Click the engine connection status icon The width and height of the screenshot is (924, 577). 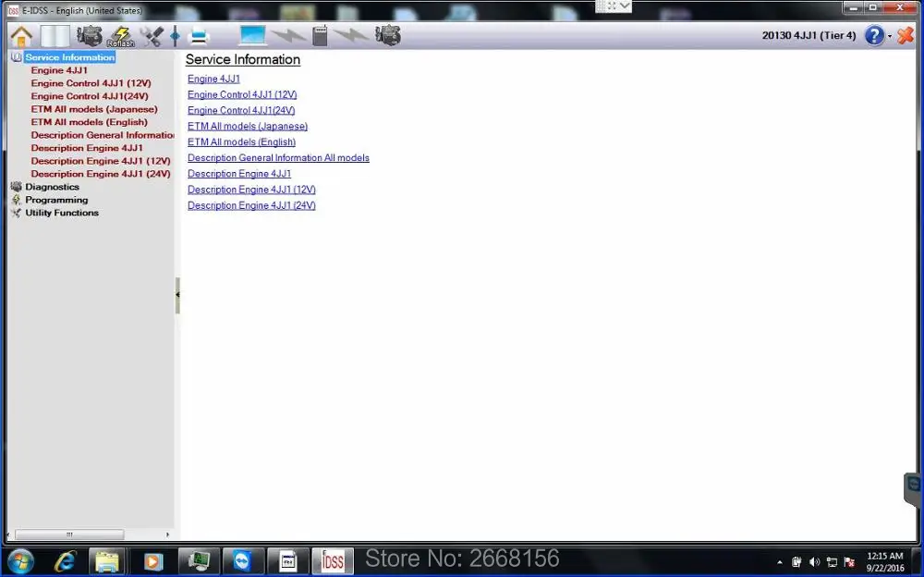388,36
